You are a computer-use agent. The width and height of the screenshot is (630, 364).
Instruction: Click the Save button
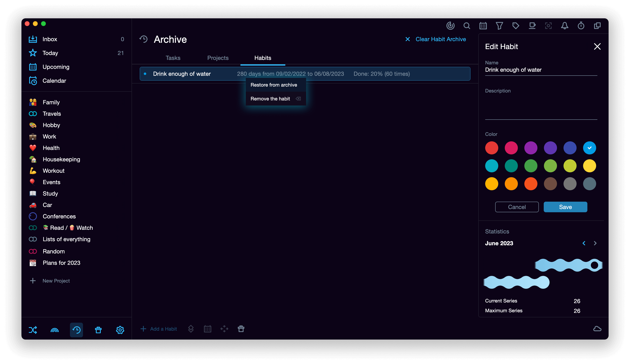(565, 207)
